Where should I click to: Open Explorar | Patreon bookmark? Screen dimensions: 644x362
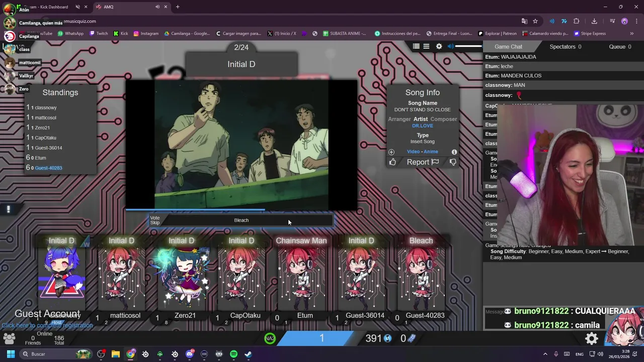click(x=497, y=34)
